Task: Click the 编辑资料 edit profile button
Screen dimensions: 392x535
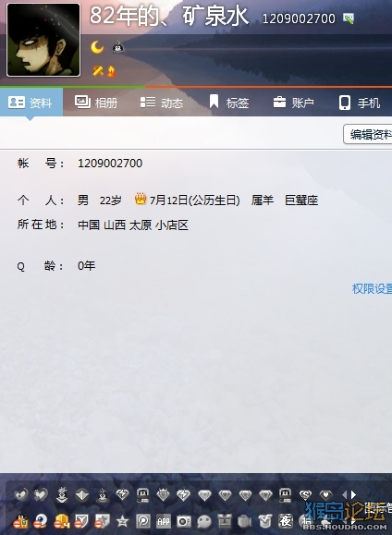Action: (368, 134)
